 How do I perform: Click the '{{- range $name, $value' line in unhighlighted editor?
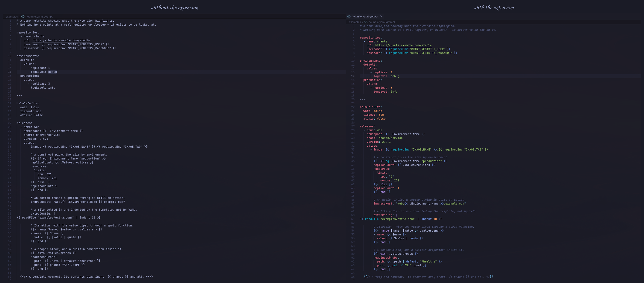tap(66, 229)
